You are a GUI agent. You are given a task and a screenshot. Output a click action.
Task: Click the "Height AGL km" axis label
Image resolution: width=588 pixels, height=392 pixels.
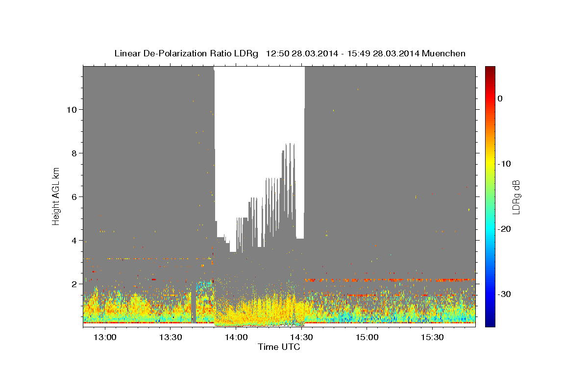click(56, 196)
